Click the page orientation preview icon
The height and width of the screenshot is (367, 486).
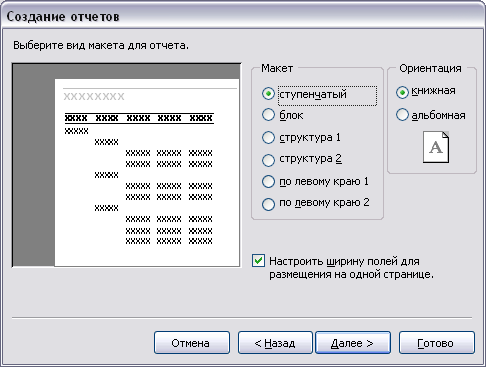point(436,147)
